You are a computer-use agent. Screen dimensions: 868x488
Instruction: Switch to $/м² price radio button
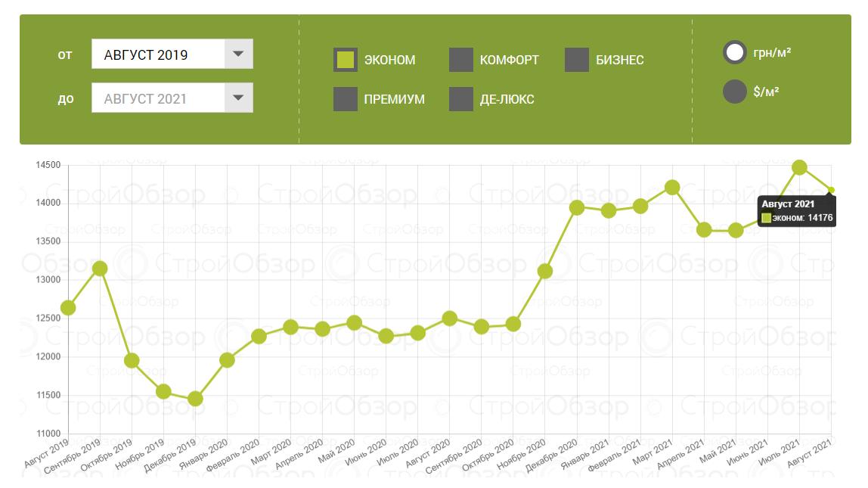coord(735,92)
